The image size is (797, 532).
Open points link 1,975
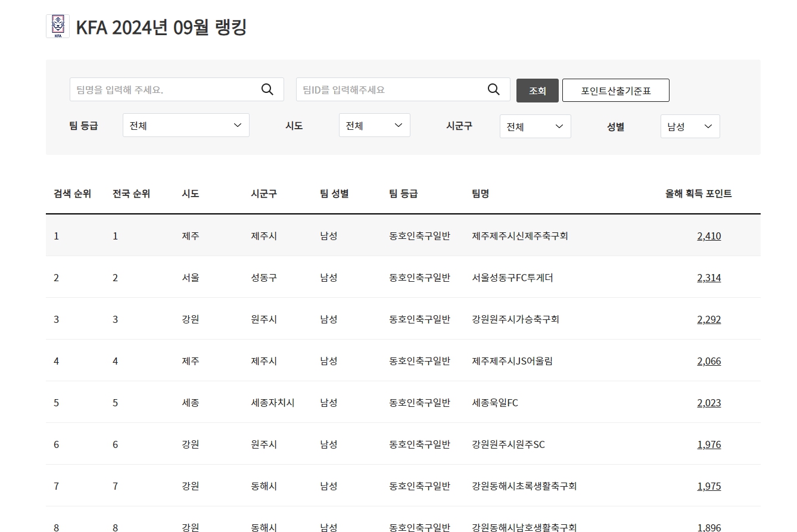click(x=709, y=486)
